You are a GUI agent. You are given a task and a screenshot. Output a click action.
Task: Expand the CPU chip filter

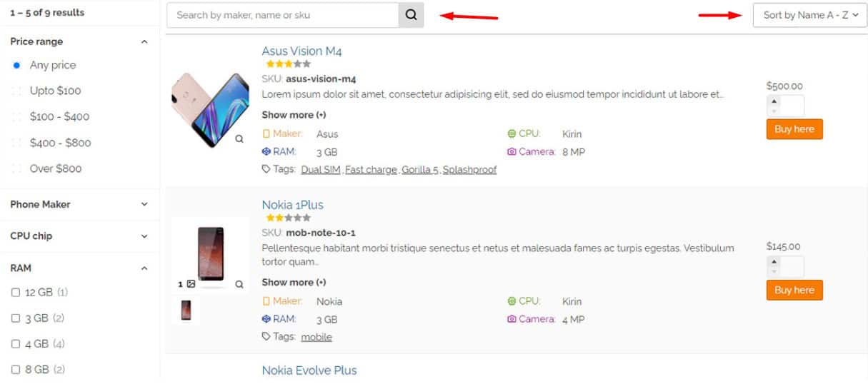click(144, 236)
